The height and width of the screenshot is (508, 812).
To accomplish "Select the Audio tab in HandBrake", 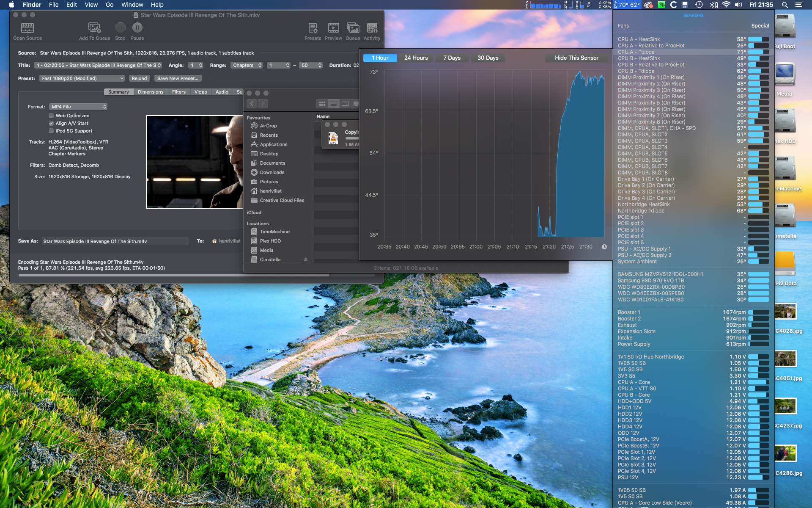I will [x=221, y=91].
